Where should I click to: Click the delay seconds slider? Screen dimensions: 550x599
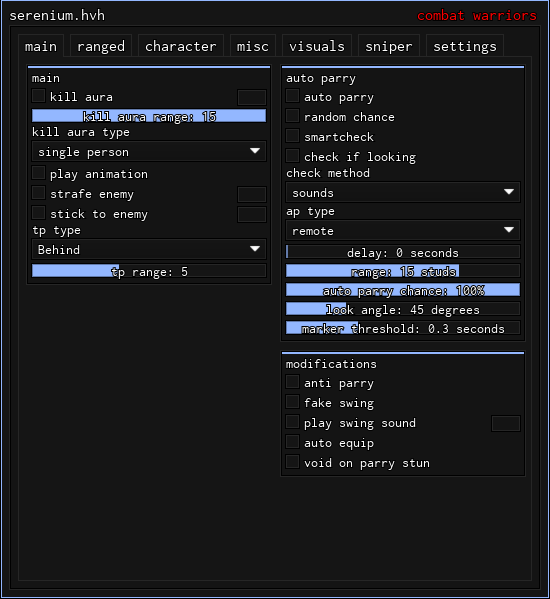(x=403, y=252)
